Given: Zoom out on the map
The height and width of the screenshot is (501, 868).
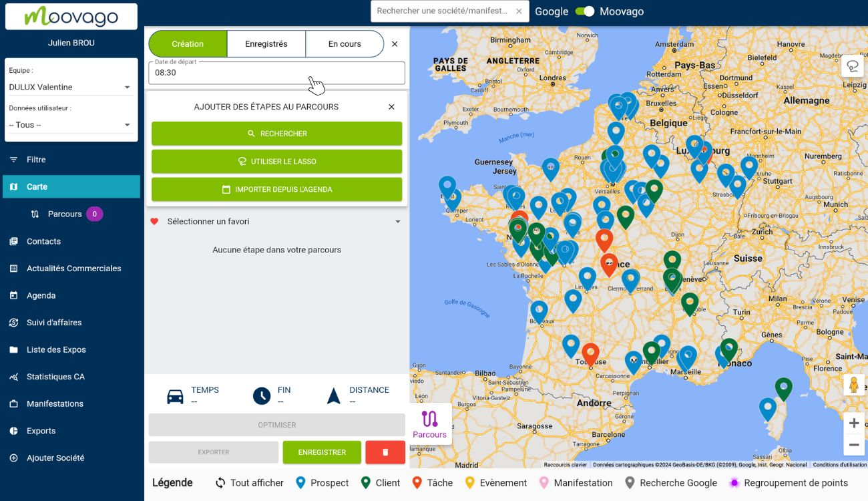Looking at the screenshot, I should [854, 445].
